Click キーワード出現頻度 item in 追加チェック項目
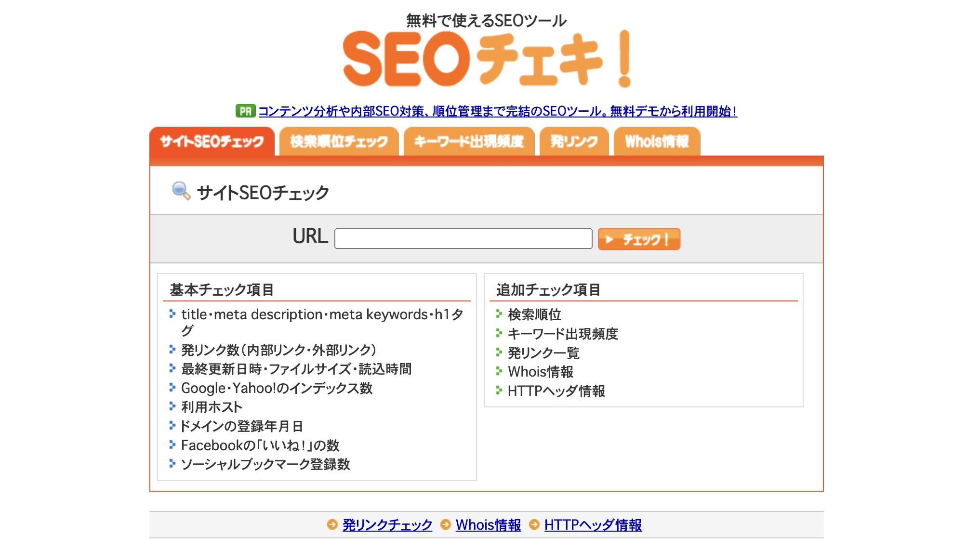Screen dimensions: 980x548 tap(563, 334)
